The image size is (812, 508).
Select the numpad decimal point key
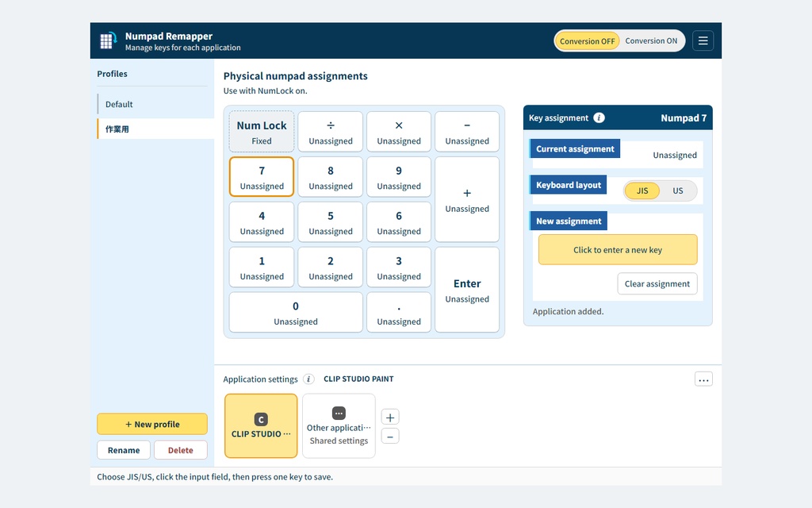(x=399, y=312)
